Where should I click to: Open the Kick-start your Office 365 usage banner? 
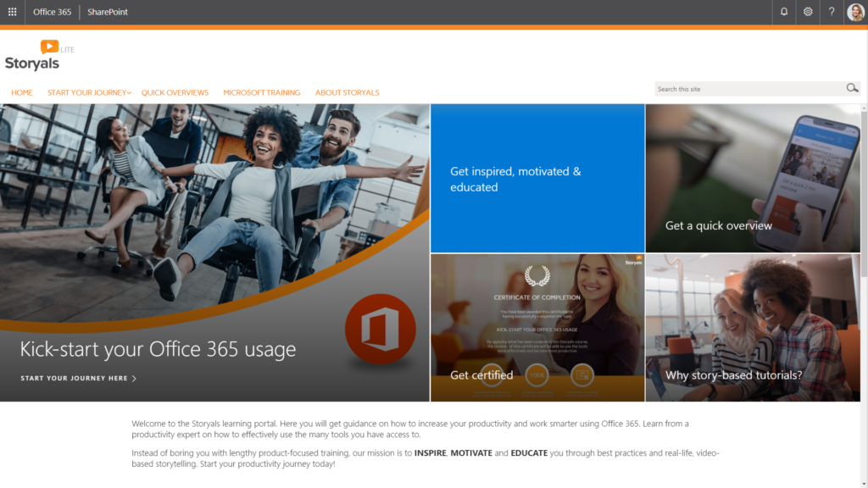214,252
